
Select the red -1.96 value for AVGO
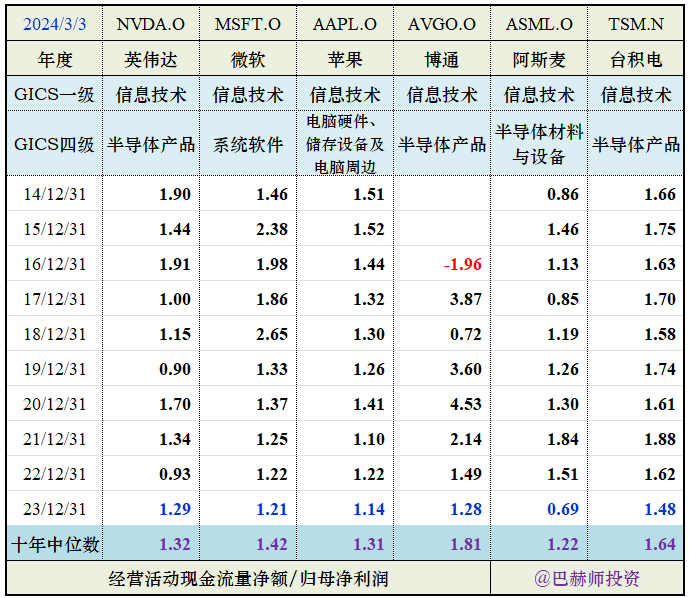463,264
